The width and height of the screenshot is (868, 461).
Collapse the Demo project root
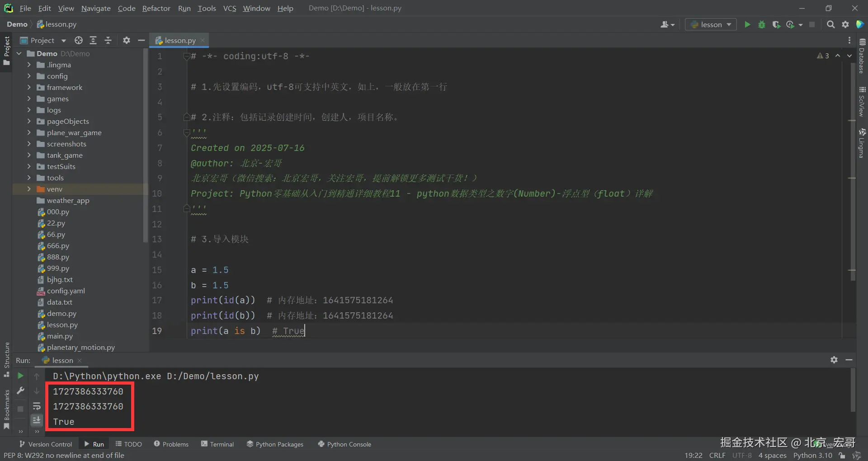tap(19, 53)
